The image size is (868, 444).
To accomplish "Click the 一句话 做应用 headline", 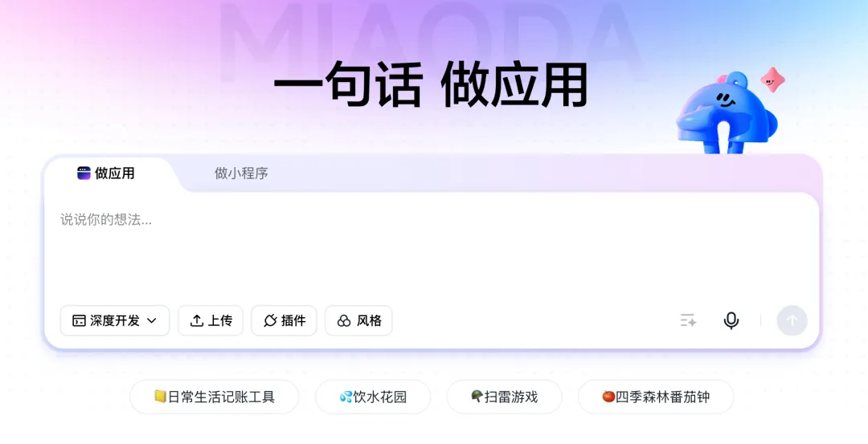I will (431, 84).
